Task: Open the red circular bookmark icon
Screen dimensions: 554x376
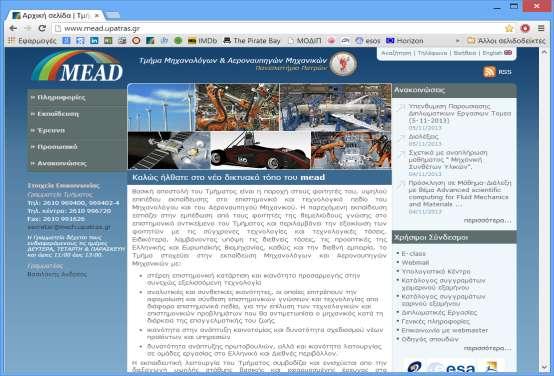Action: point(136,41)
